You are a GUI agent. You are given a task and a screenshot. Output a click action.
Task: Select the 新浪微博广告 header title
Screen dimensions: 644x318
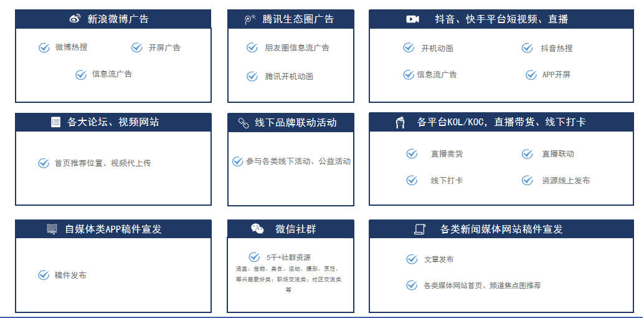click(118, 19)
